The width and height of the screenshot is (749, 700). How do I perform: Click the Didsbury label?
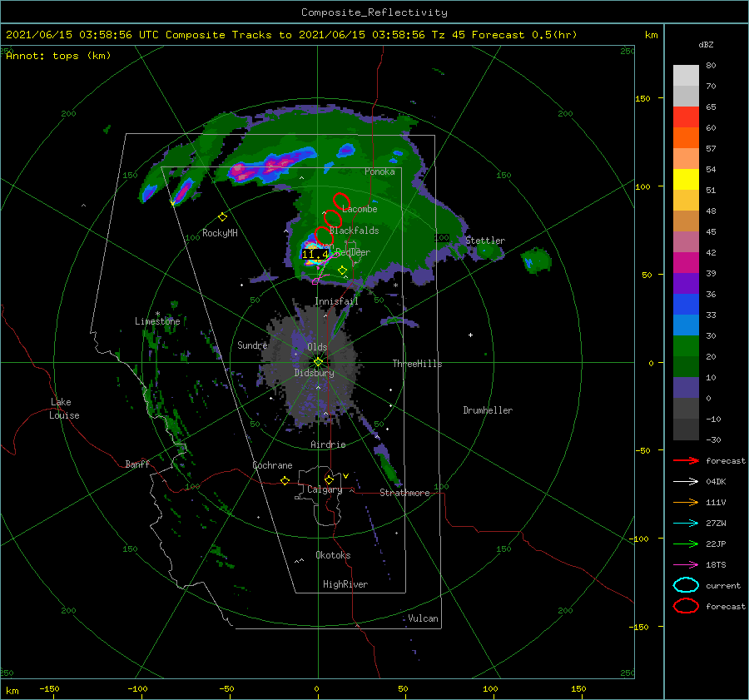tap(314, 373)
